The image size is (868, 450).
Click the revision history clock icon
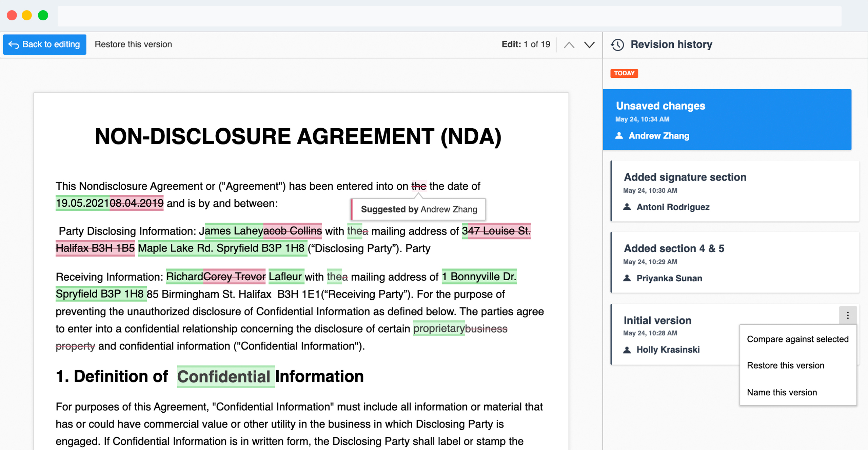click(618, 44)
